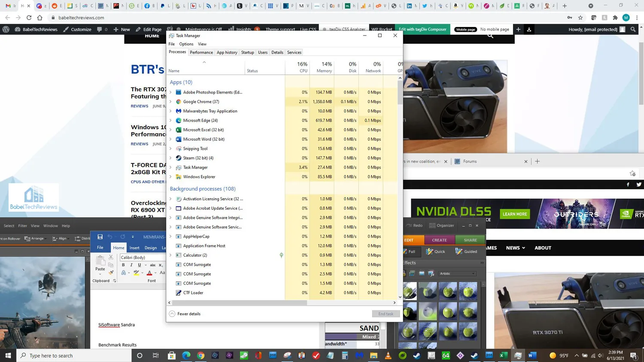This screenshot has width=644, height=362.
Task: Apply the red font color in Word
Action: (x=149, y=273)
